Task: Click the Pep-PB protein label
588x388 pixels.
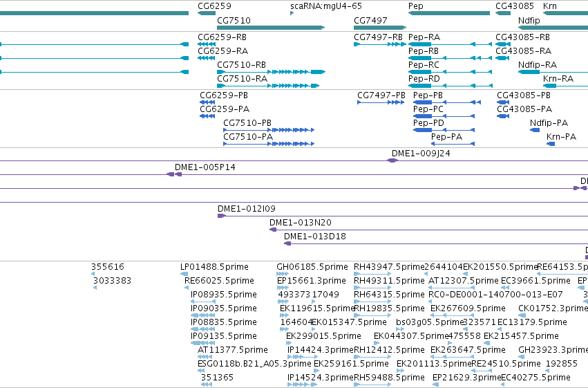Action: point(428,95)
